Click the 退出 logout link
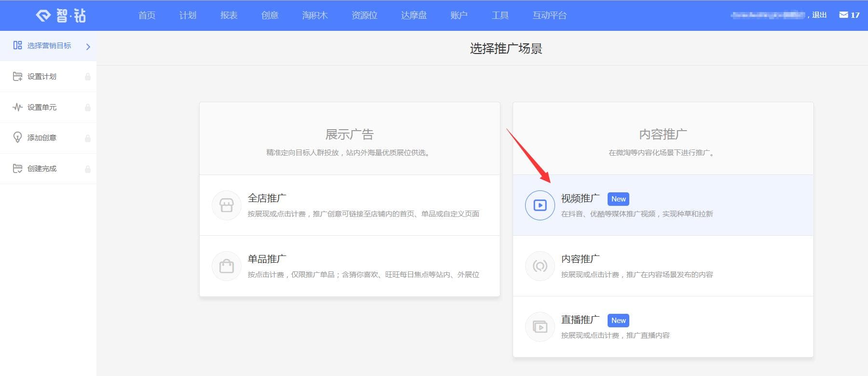 point(819,15)
